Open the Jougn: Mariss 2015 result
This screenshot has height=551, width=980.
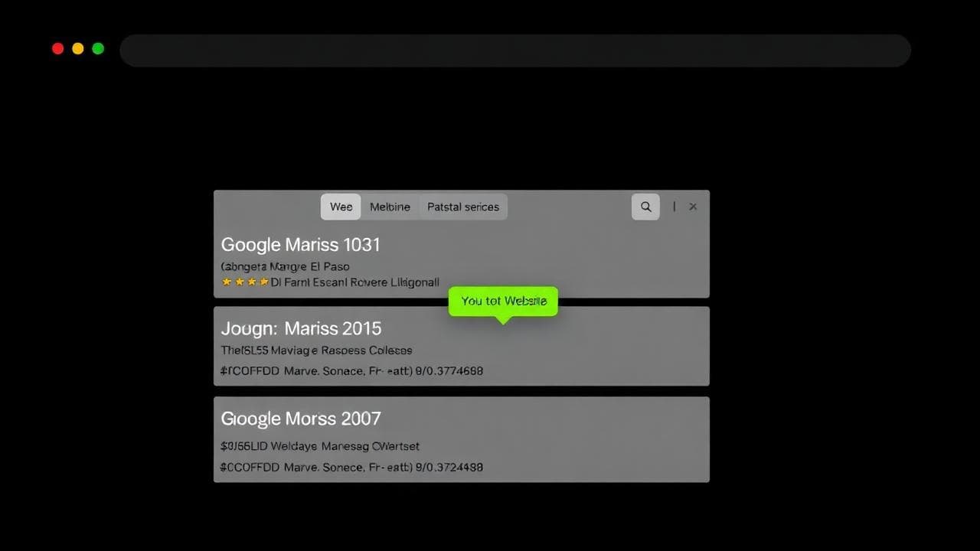(x=301, y=328)
